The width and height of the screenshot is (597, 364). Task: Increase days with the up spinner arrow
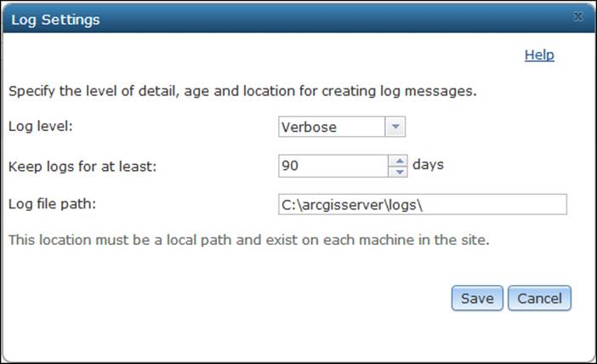click(x=398, y=160)
